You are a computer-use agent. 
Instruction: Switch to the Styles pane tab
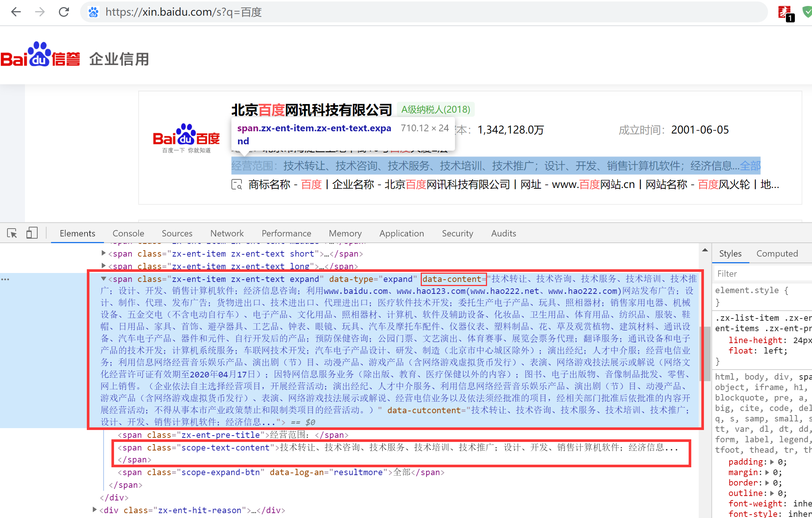(x=730, y=254)
